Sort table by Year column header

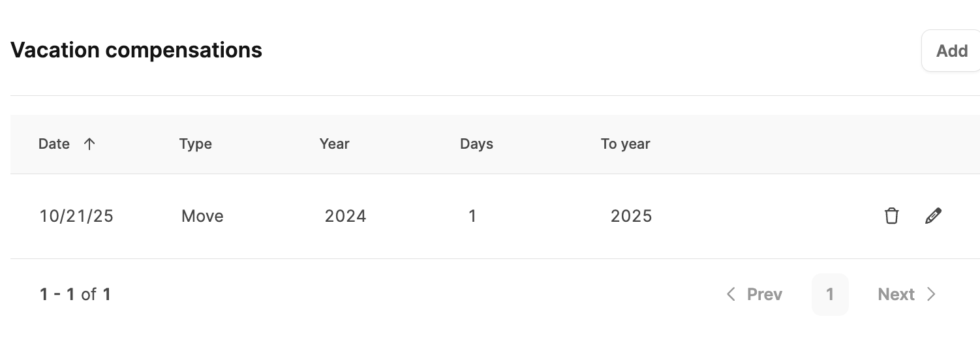tap(335, 144)
